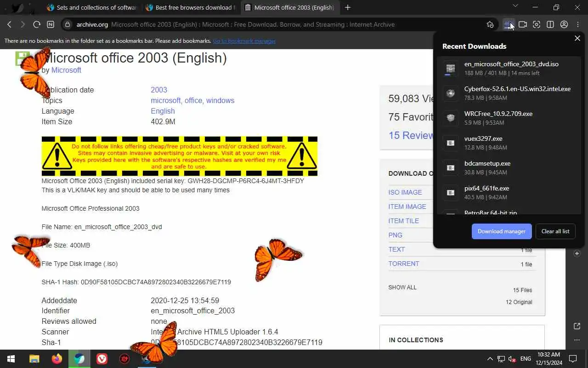Click the ISO file icon for office download
The image size is (588, 368).
click(x=451, y=69)
